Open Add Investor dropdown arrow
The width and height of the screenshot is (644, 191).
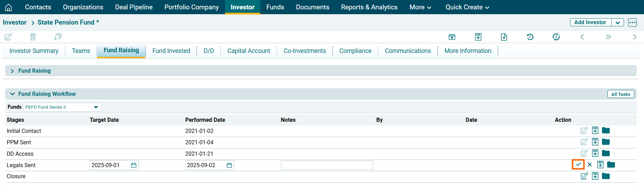617,22
